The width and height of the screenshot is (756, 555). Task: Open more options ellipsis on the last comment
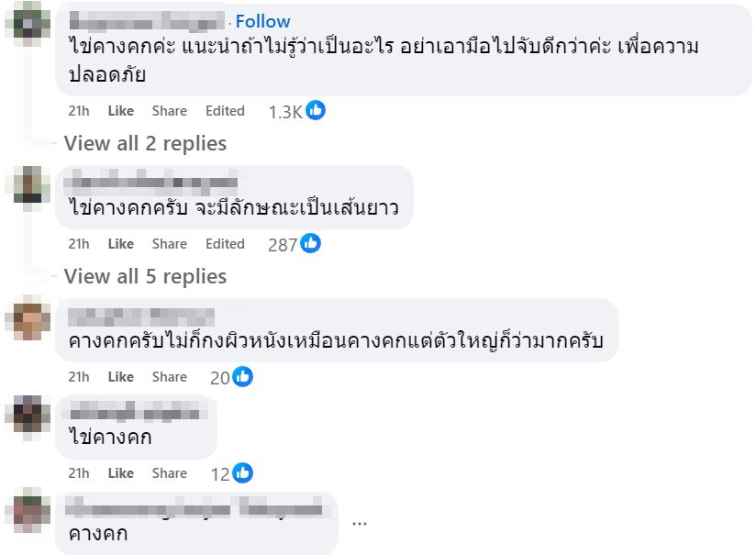[360, 523]
